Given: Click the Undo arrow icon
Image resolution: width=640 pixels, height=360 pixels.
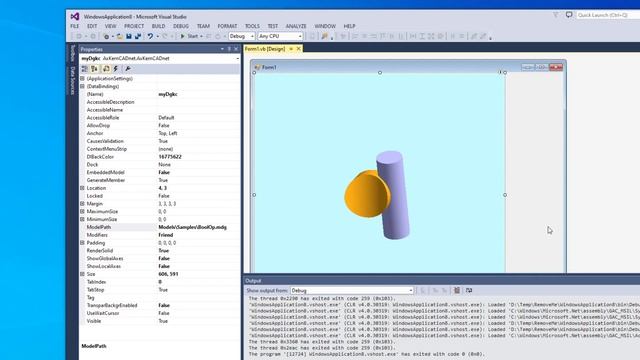Looking at the screenshot, I should [150, 36].
